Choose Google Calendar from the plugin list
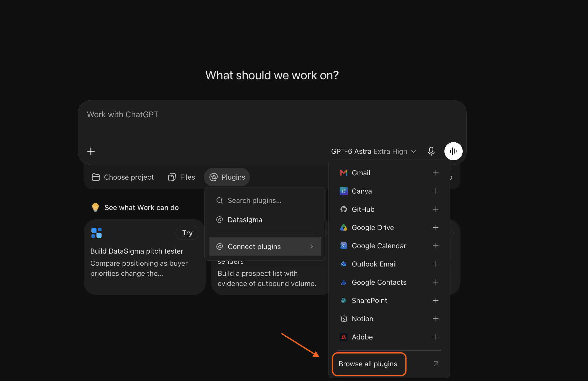 pyautogui.click(x=389, y=246)
